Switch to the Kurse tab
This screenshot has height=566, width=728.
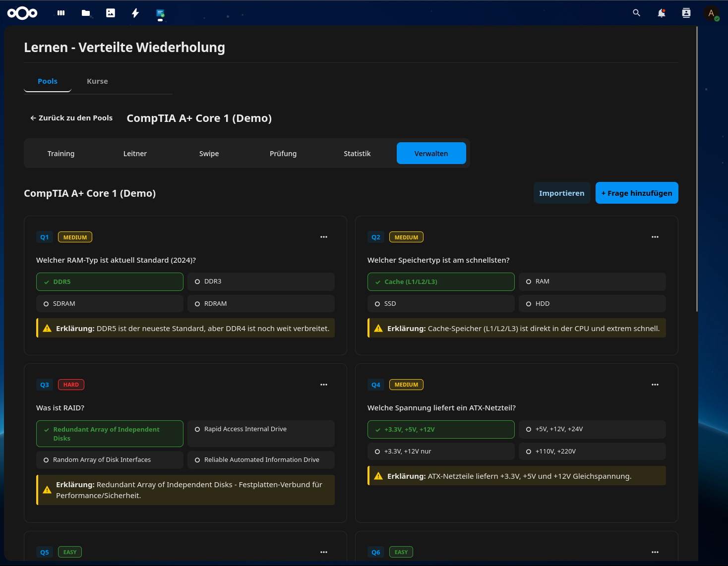click(x=97, y=81)
